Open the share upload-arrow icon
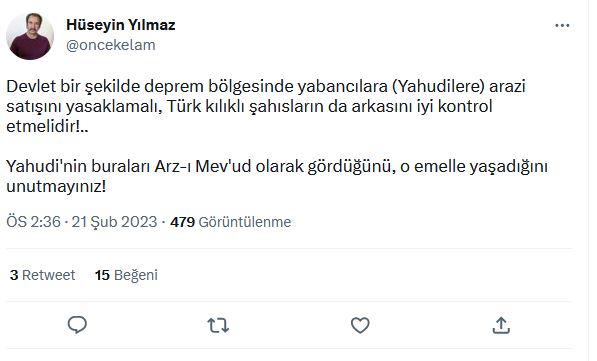Viewport: 597px width, 361px height. [x=501, y=325]
